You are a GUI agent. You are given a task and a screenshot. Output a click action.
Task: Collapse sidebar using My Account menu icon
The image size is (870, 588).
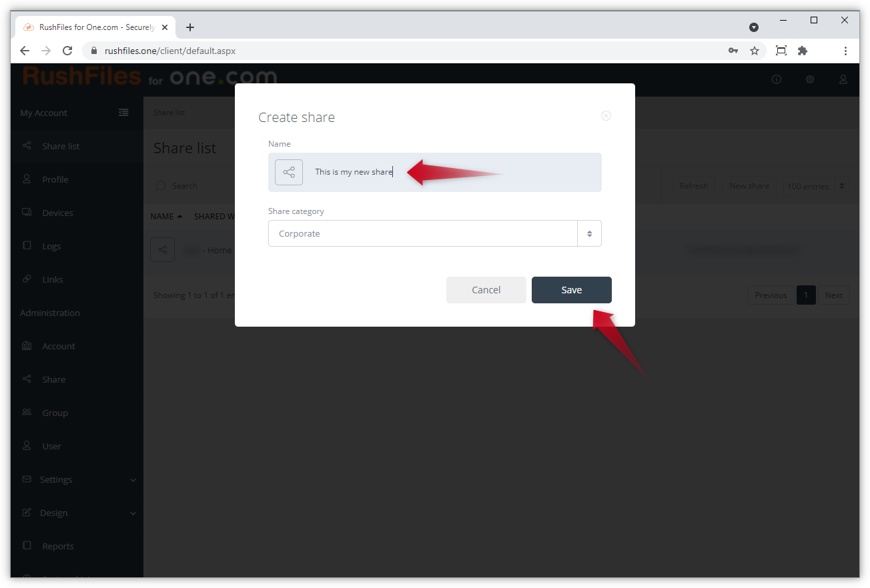point(123,113)
